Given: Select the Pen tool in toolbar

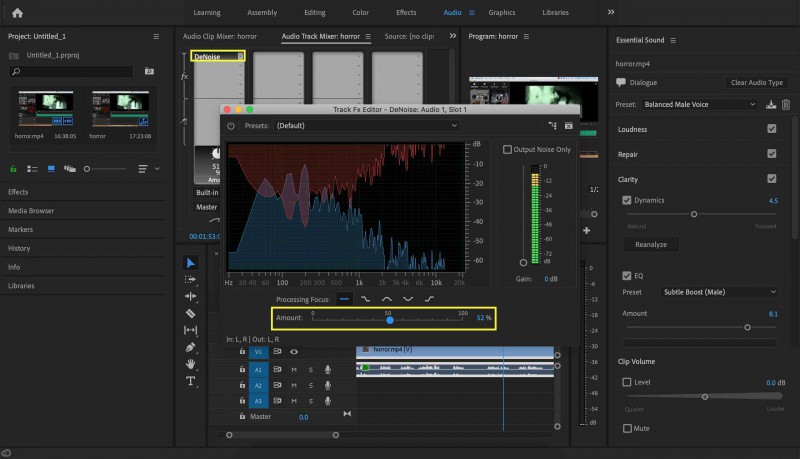Looking at the screenshot, I should tap(190, 347).
